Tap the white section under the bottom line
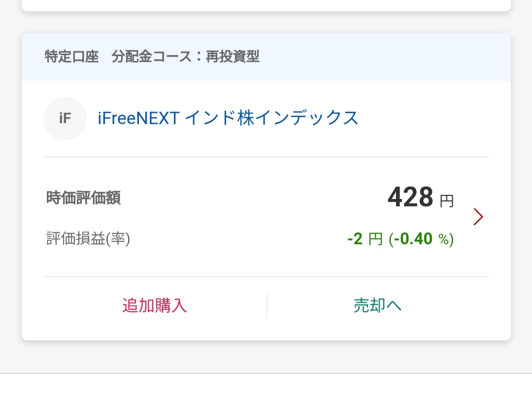This screenshot has width=532, height=399. tap(266, 387)
